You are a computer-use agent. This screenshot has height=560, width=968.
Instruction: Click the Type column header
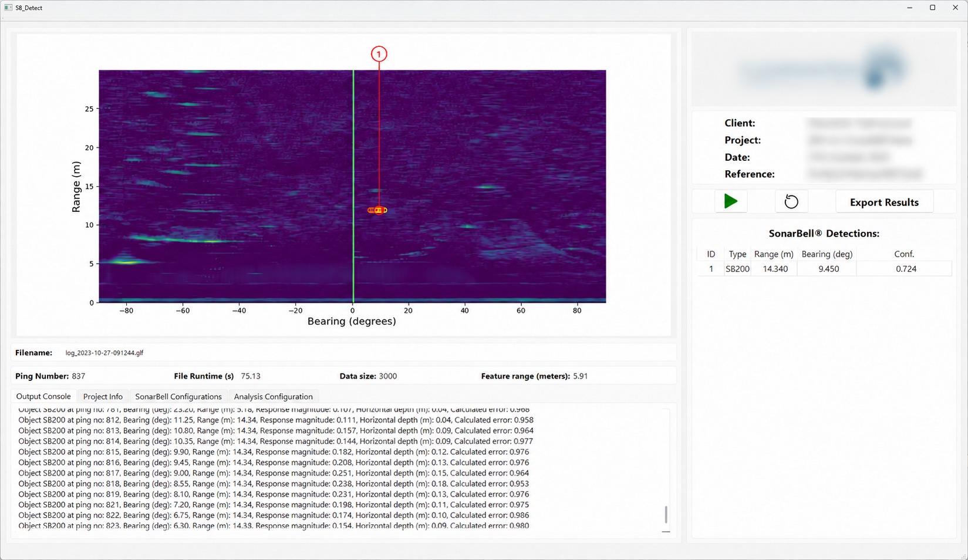coord(737,254)
